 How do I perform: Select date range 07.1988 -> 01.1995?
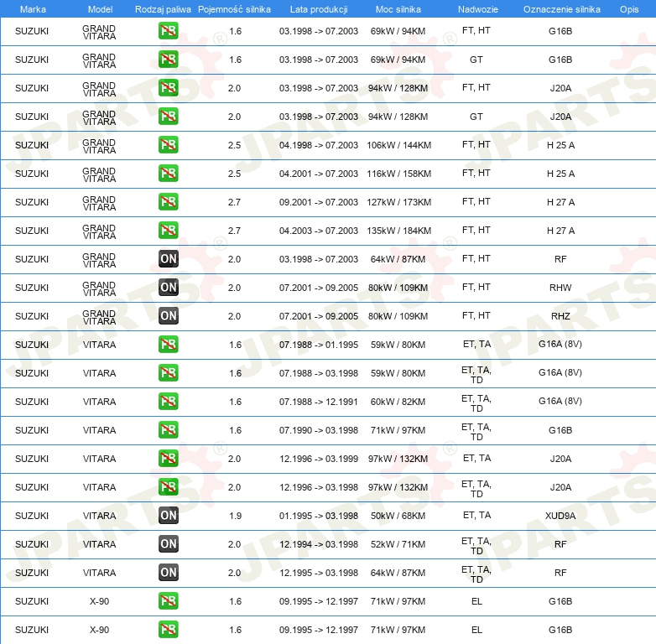[x=319, y=345]
